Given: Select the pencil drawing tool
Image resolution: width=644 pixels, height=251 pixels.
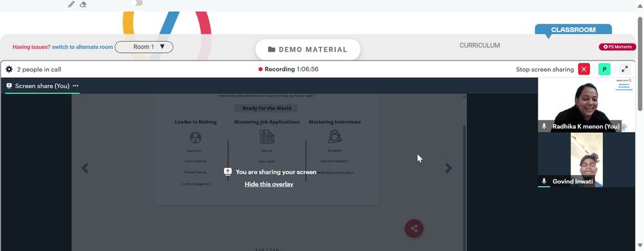Looking at the screenshot, I should point(71,4).
